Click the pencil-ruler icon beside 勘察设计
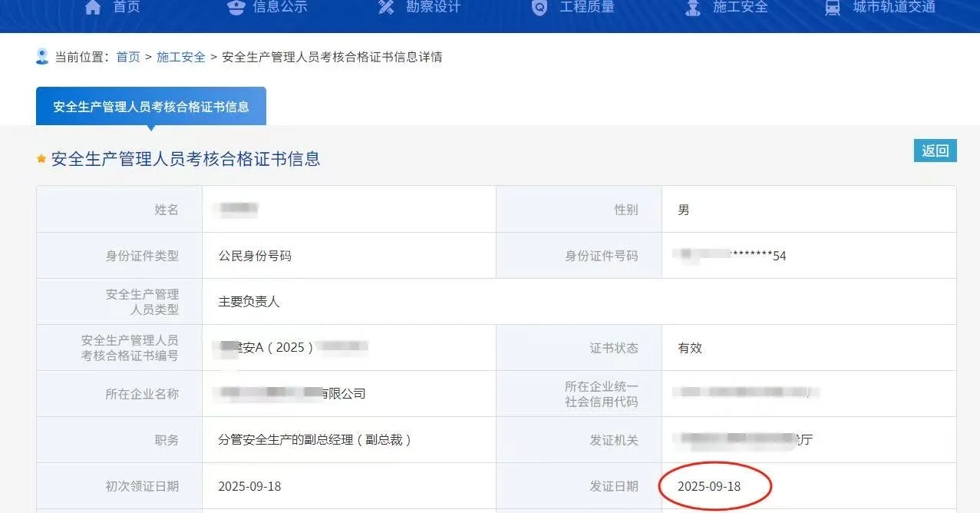 tap(386, 7)
